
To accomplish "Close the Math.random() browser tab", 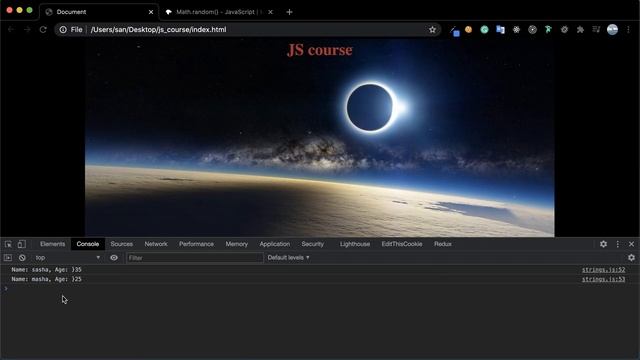I will point(270,12).
